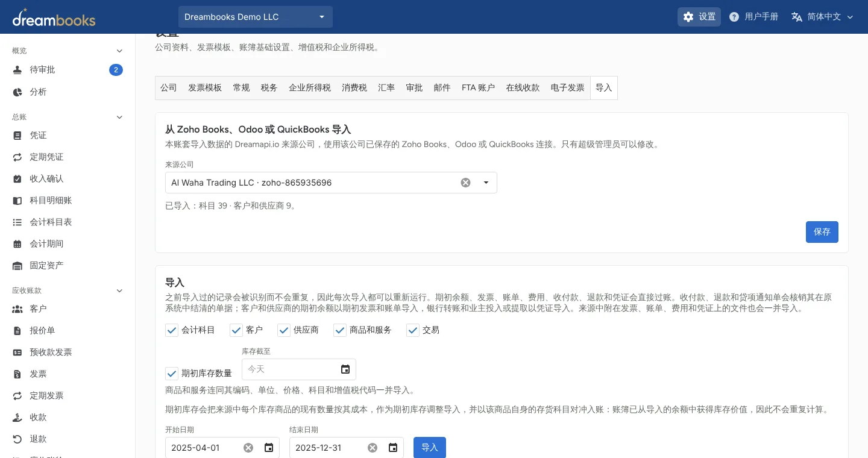Image resolution: width=868 pixels, height=458 pixels.
Task: Open the 收入确认 calendar-check icon
Action: pos(17,178)
